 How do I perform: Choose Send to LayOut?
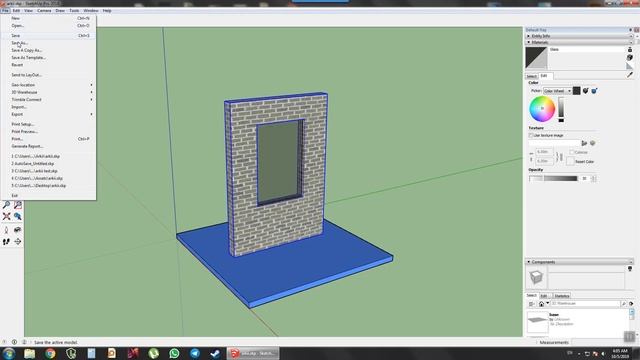[x=48, y=75]
